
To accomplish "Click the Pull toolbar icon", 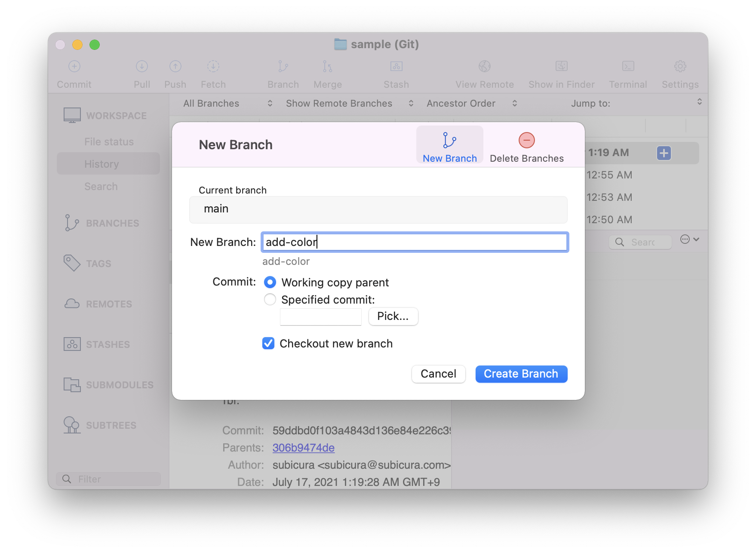I will point(142,67).
